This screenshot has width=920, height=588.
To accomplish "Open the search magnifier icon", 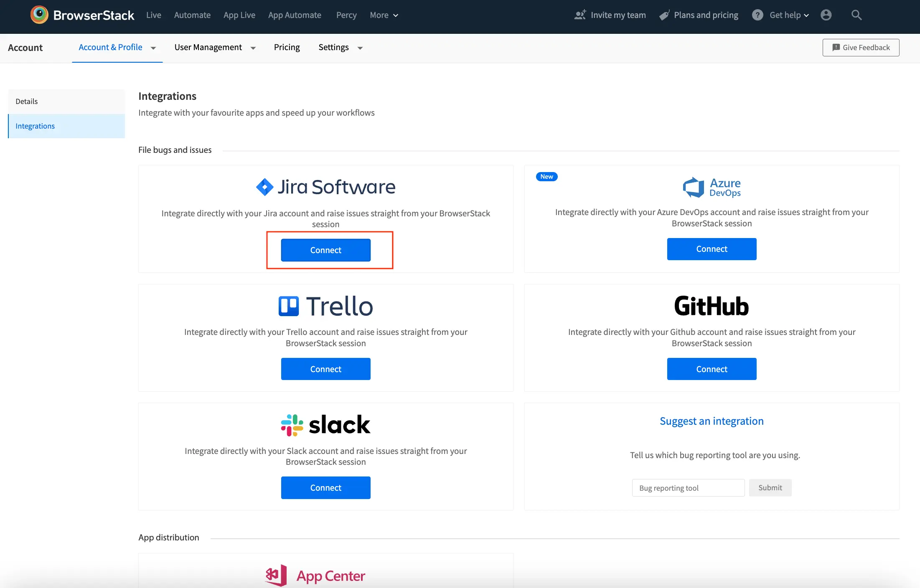I will coord(856,15).
